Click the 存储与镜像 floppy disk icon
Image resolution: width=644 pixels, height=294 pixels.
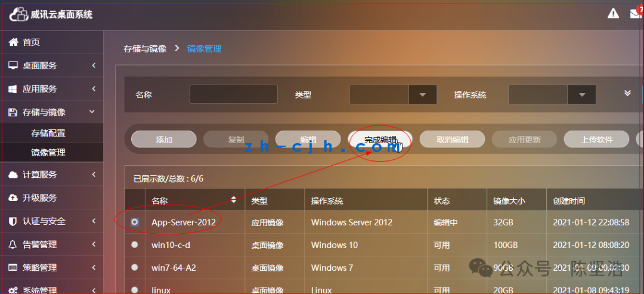pos(13,112)
